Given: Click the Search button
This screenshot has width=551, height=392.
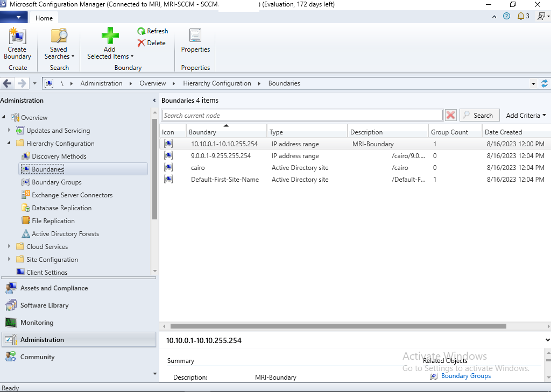Looking at the screenshot, I should point(479,116).
